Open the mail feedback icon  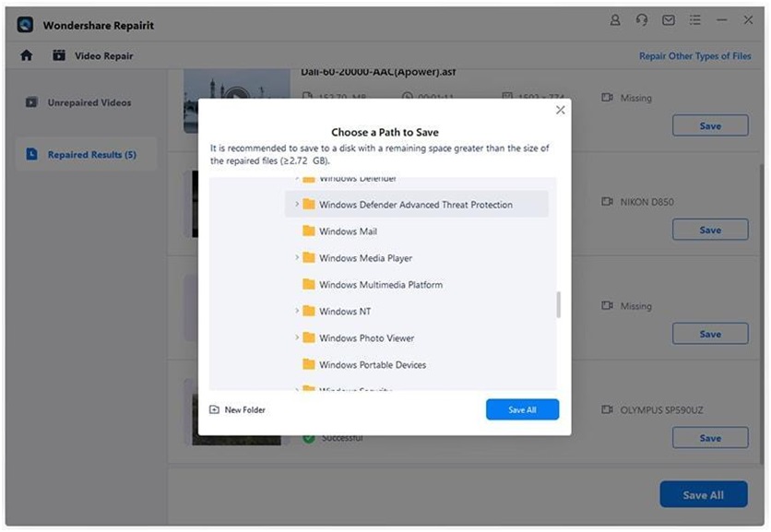(669, 20)
